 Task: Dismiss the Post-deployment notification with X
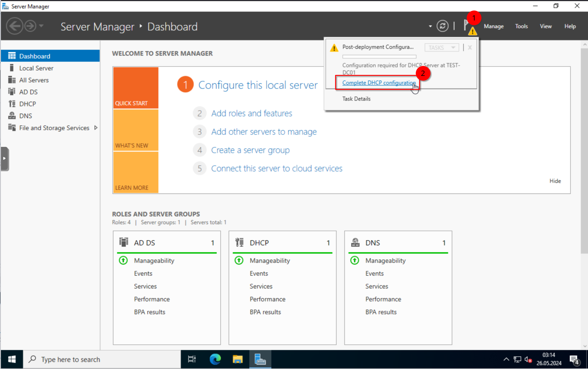coord(470,47)
